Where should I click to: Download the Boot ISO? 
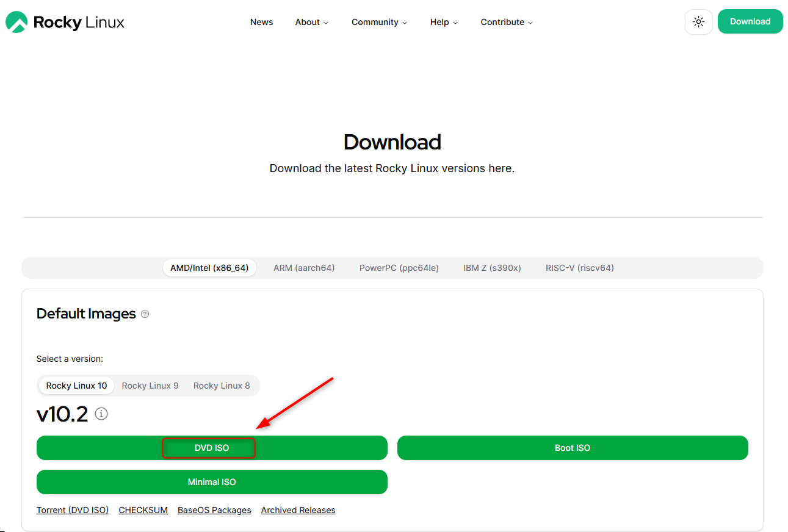[x=573, y=448]
